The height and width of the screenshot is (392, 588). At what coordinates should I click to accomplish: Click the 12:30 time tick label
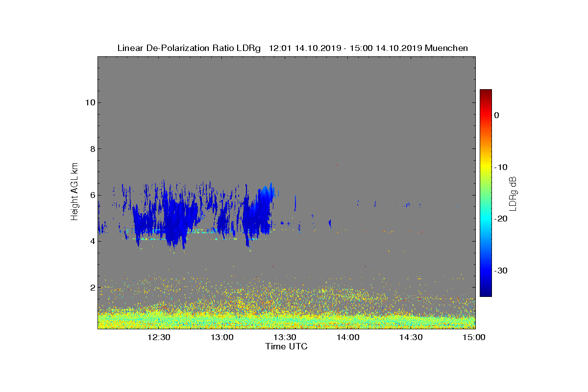point(158,337)
